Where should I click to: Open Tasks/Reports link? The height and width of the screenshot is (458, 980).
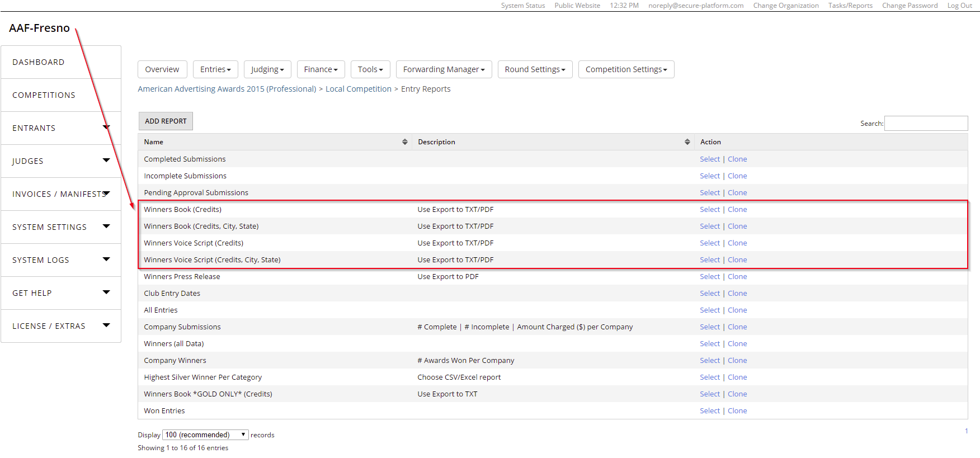pos(850,6)
